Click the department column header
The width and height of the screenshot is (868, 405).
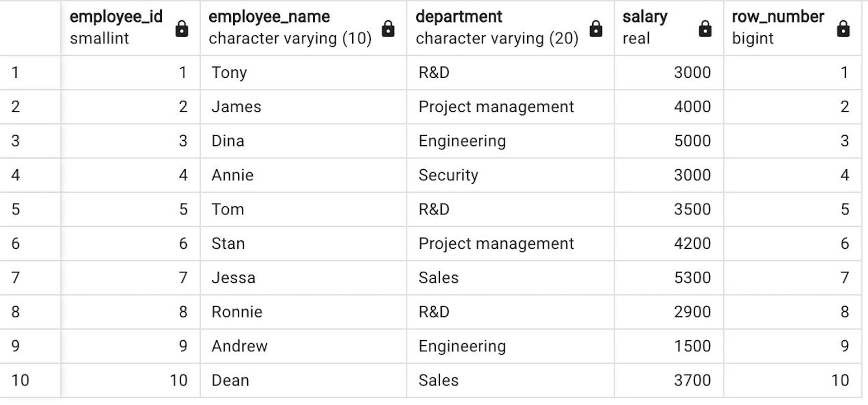[x=459, y=17]
